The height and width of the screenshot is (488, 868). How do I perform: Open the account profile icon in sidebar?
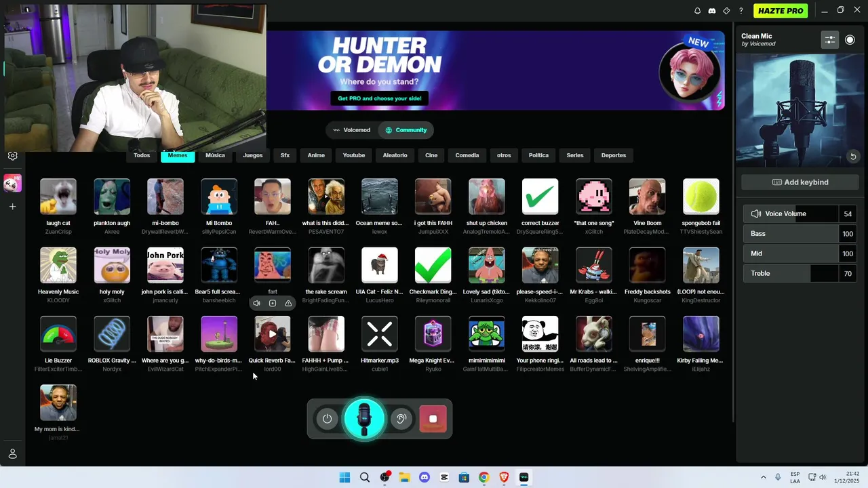coord(12,454)
